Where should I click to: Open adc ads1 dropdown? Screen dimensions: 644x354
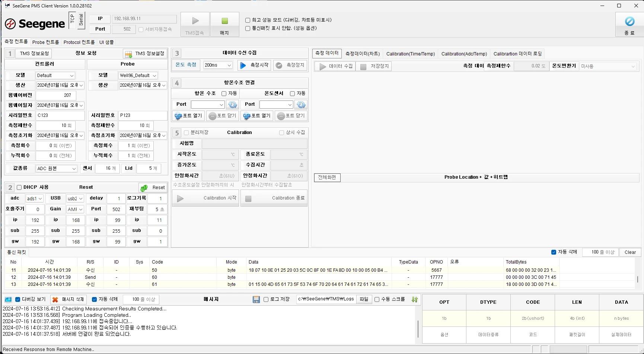tap(35, 198)
